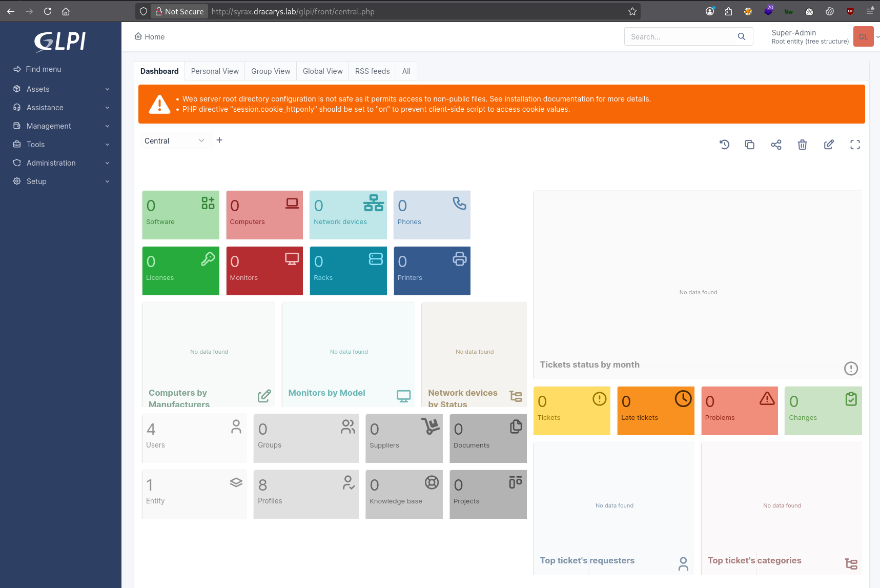
Task: Click the Top ticket's requesters widget
Action: pos(614,508)
